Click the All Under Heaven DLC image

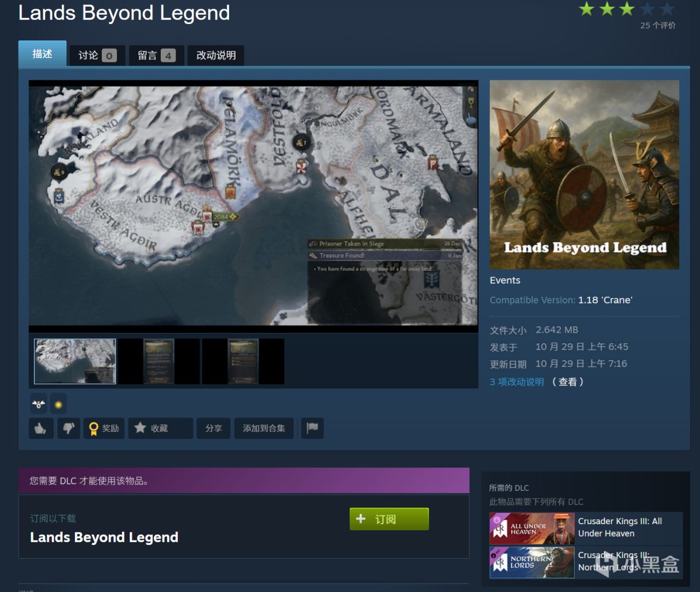click(x=532, y=529)
